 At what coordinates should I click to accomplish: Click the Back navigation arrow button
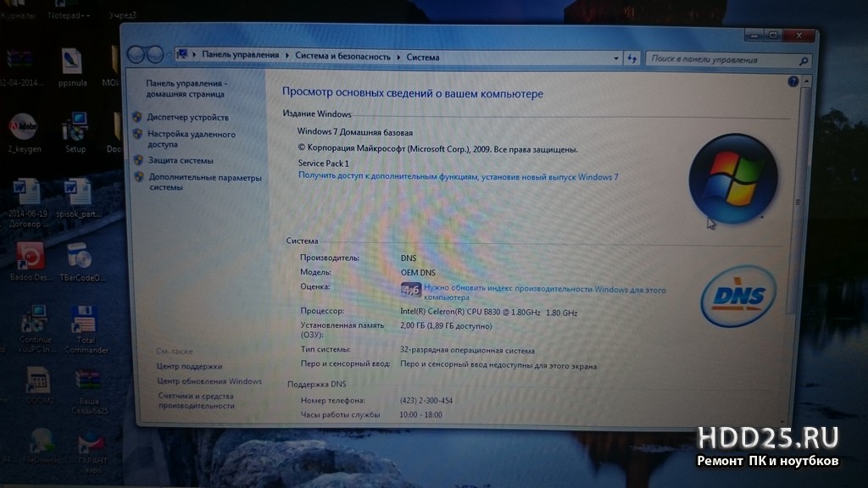pos(136,54)
